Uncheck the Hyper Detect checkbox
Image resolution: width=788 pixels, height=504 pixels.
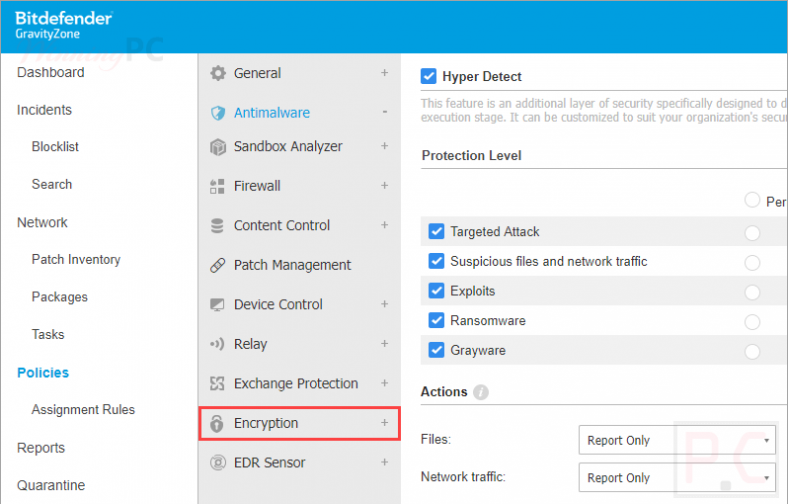428,76
